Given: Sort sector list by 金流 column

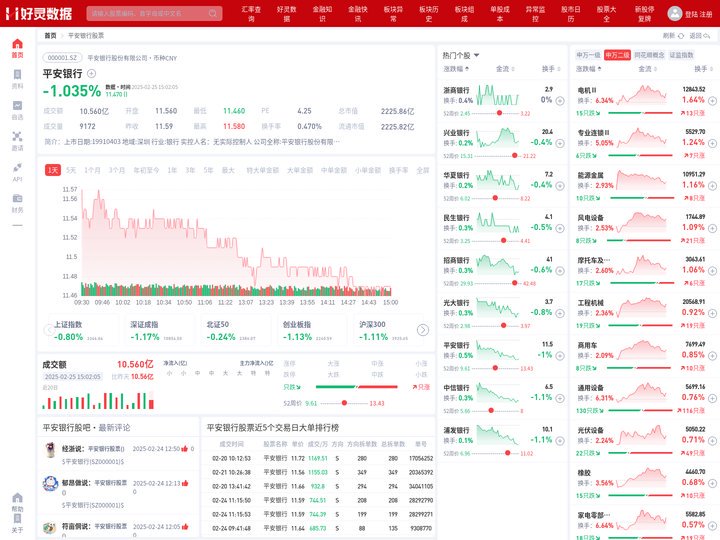Looking at the screenshot, I should [x=647, y=69].
